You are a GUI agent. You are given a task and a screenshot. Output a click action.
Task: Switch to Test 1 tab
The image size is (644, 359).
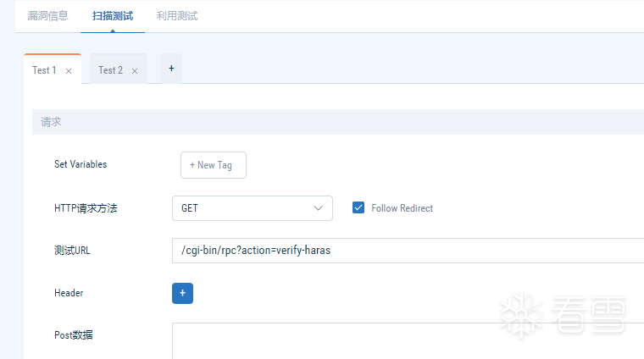tap(44, 70)
